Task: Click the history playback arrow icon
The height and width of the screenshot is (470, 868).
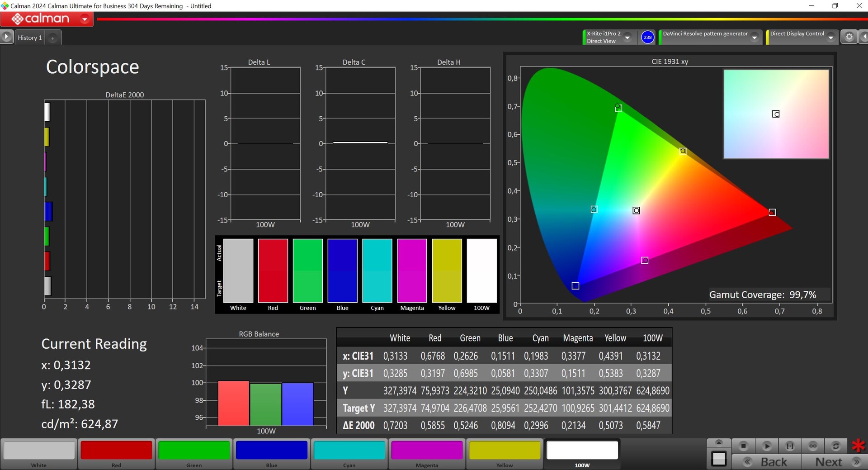Action: click(6, 37)
